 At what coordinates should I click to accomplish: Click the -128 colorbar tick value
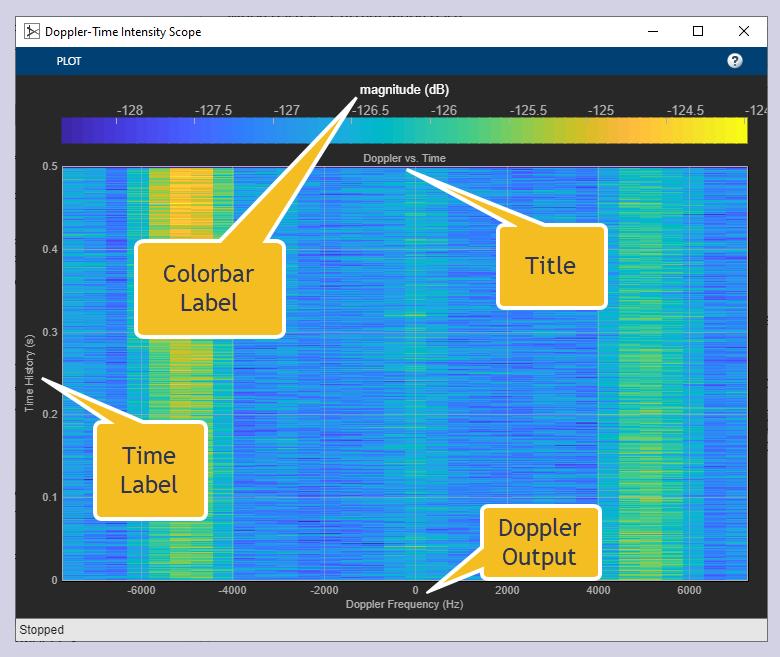(x=130, y=110)
